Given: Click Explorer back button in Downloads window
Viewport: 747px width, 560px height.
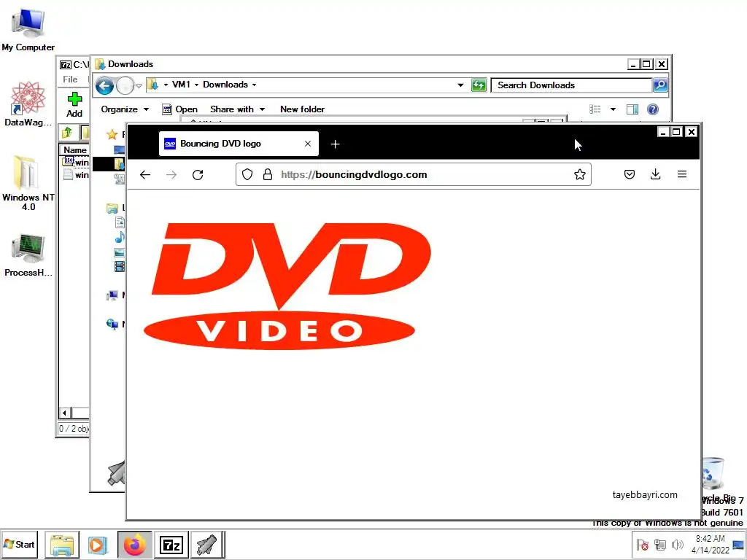Looking at the screenshot, I should click(x=104, y=86).
